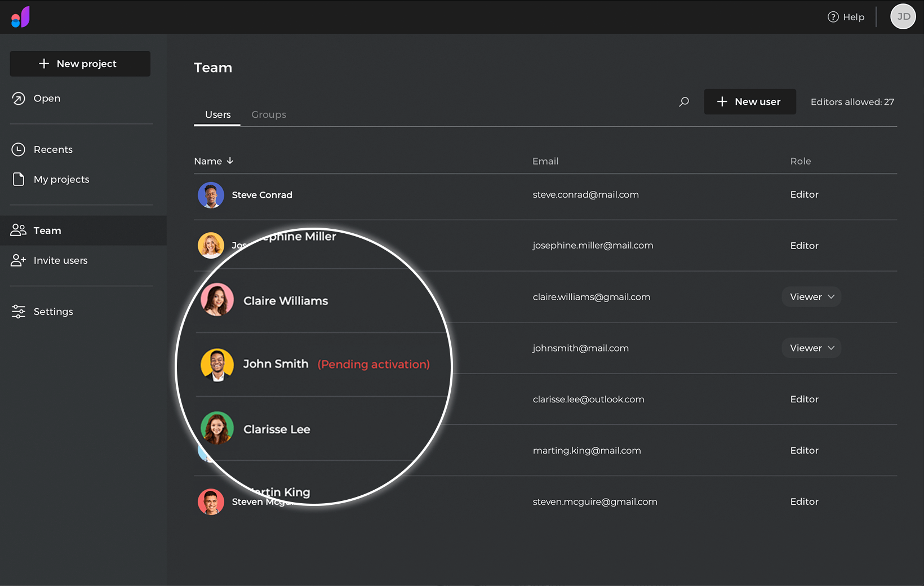Click the New user button

click(x=750, y=101)
